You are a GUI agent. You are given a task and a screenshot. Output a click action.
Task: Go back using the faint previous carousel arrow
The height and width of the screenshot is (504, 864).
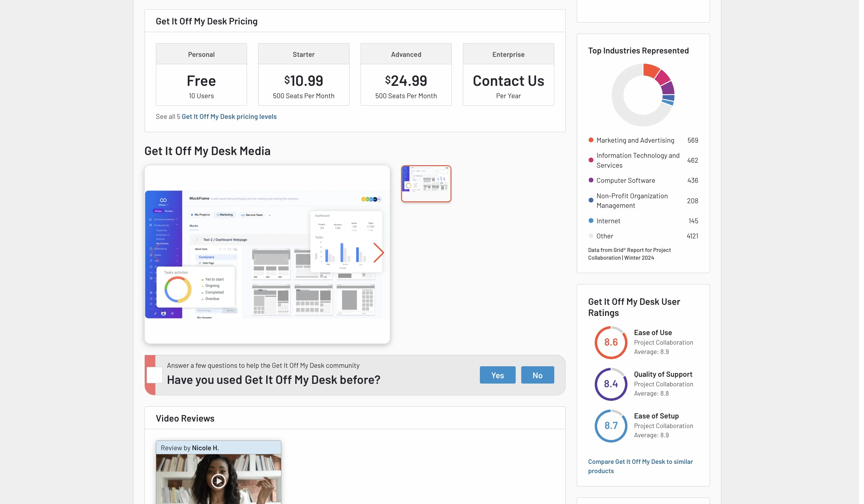click(x=155, y=253)
